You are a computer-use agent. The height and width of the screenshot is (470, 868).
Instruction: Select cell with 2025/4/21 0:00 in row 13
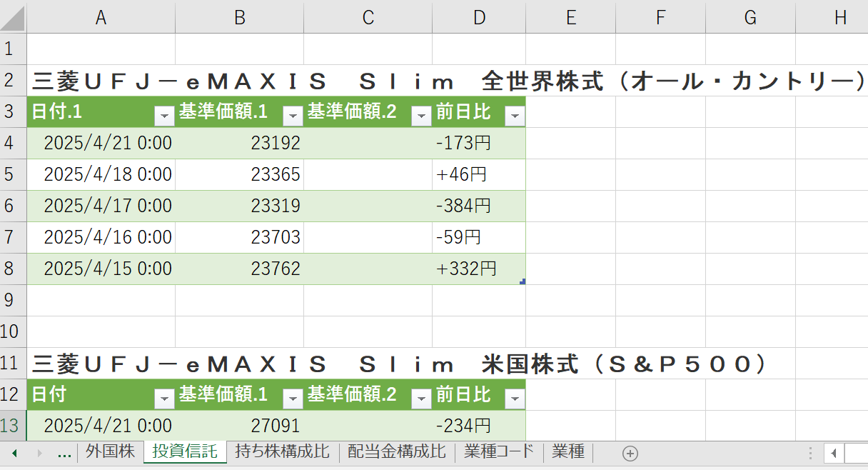101,426
